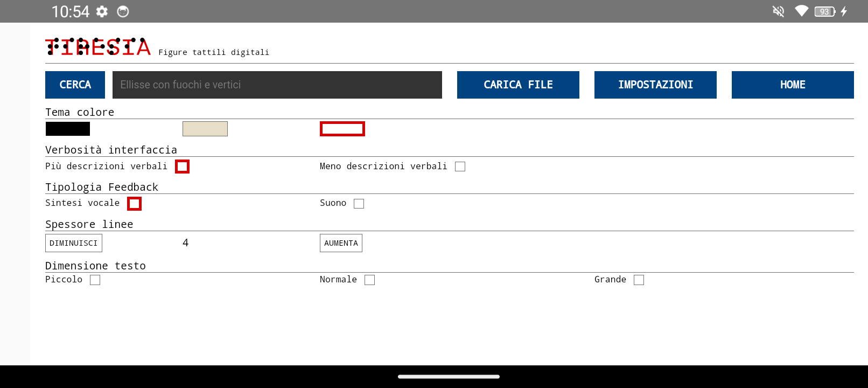Image resolution: width=868 pixels, height=388 pixels.
Task: Tap the round face icon in status bar
Action: [x=123, y=11]
